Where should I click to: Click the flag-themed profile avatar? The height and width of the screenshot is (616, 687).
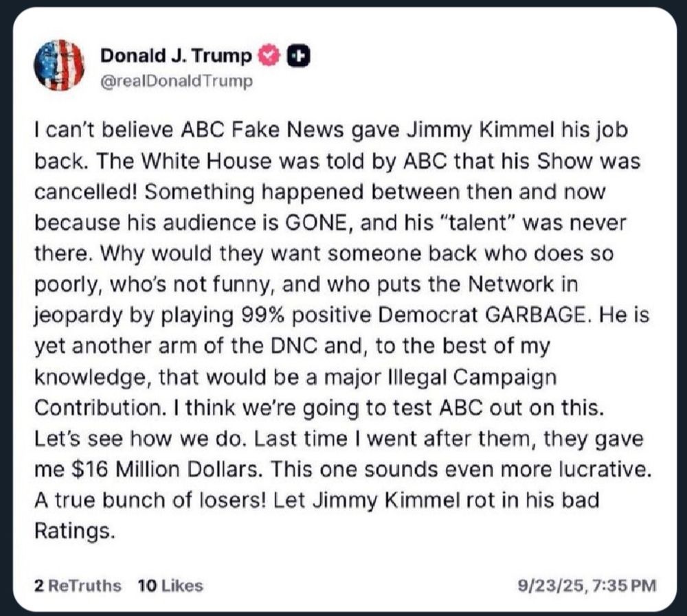[x=58, y=65]
